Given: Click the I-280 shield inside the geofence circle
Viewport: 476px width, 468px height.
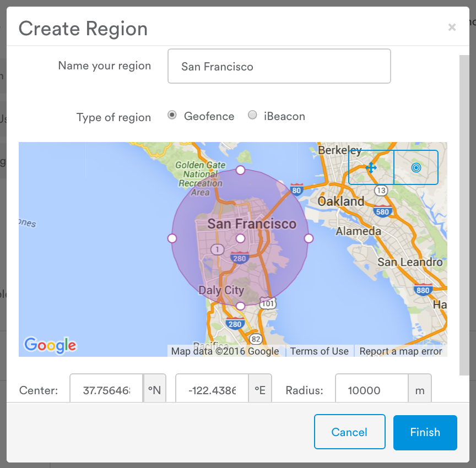Looking at the screenshot, I should coord(240,258).
